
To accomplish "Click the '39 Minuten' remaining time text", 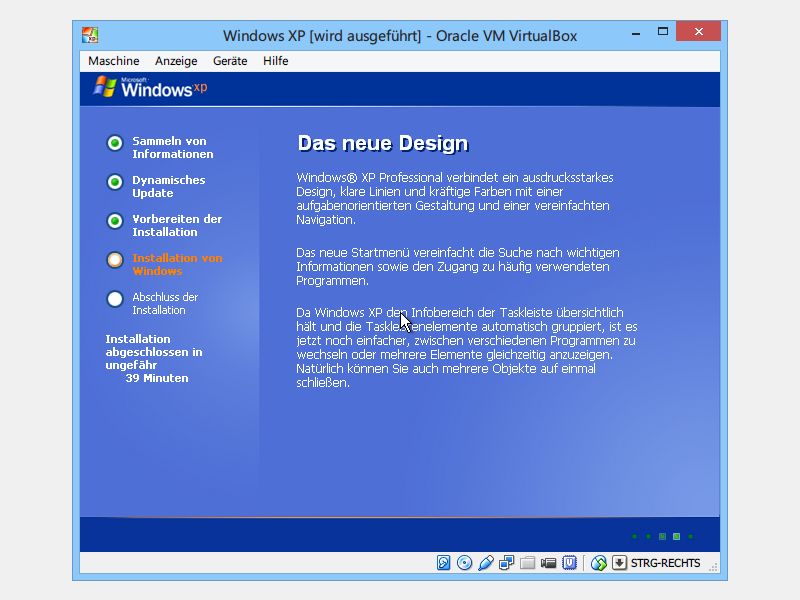I will point(157,378).
